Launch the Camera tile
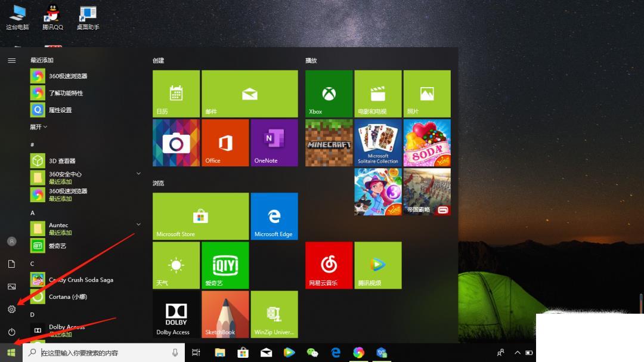 coord(176,143)
